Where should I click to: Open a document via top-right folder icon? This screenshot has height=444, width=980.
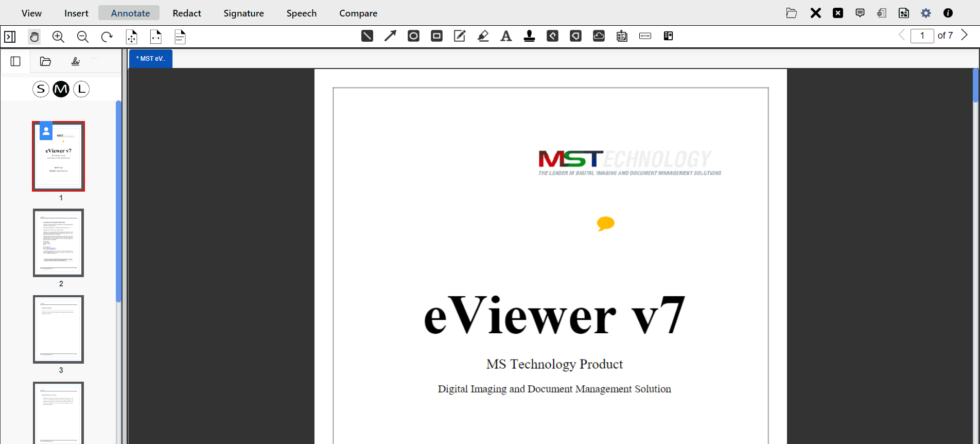tap(792, 13)
